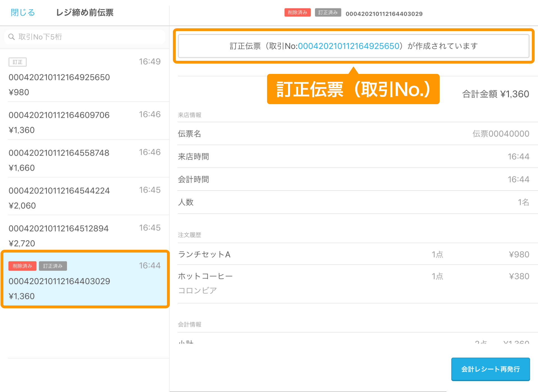The height and width of the screenshot is (392, 538).
Task: Focus the 取引No下5桁 search field
Action: (x=85, y=37)
